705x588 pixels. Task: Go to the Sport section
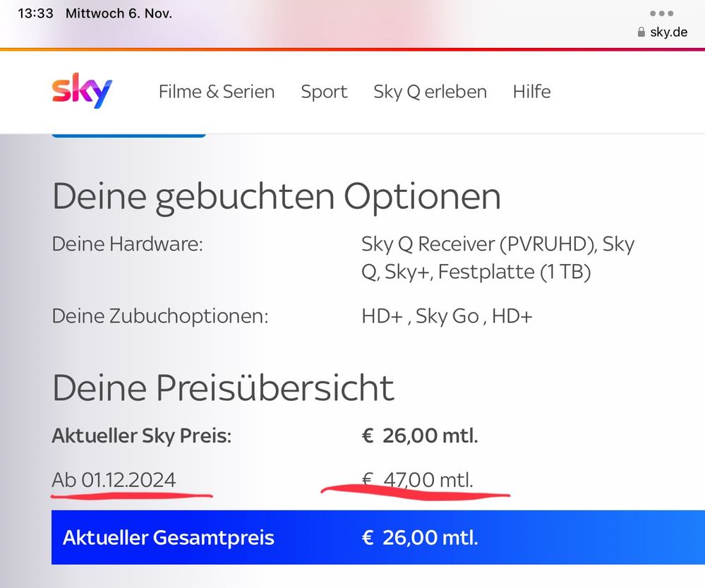pos(324,92)
